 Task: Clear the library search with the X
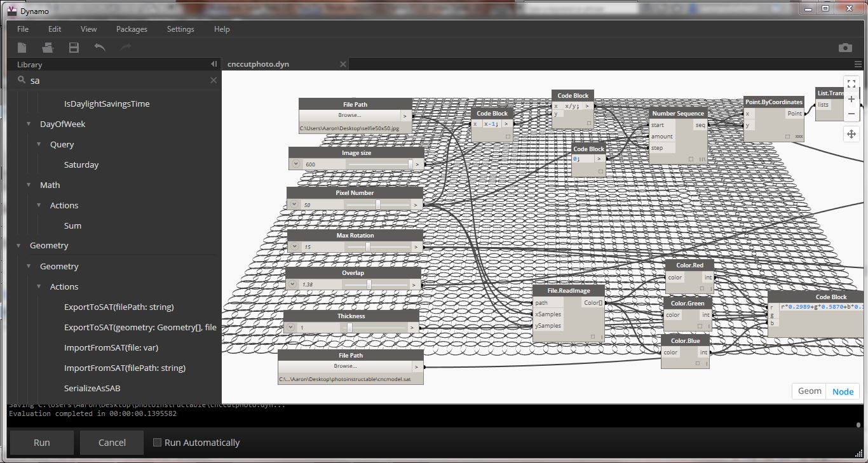tap(213, 80)
